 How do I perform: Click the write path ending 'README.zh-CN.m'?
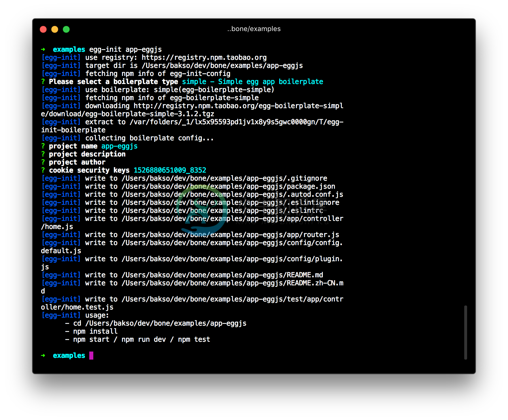(x=232, y=283)
